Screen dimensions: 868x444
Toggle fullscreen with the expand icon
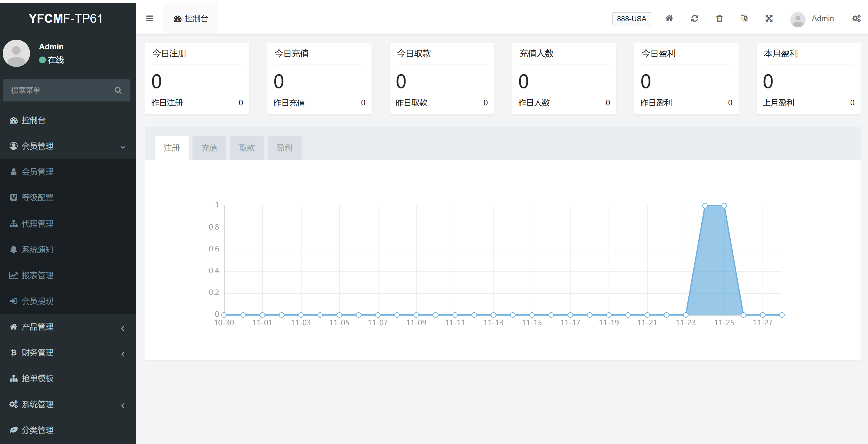click(x=769, y=18)
